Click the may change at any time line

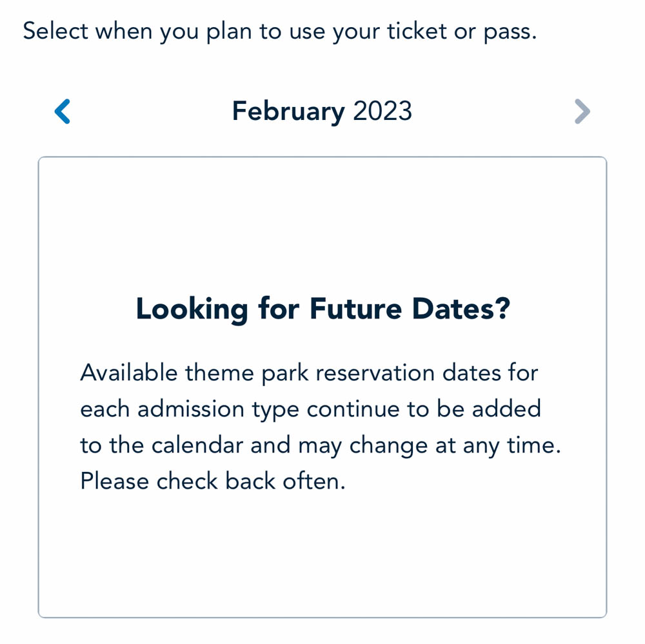click(321, 445)
